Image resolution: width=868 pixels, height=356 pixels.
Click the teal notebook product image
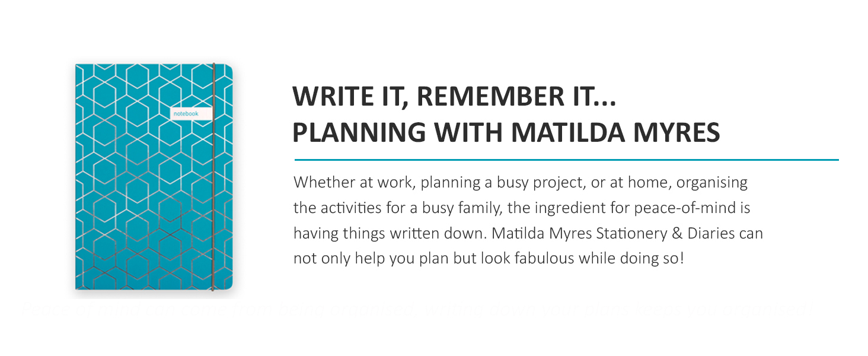pos(154,176)
